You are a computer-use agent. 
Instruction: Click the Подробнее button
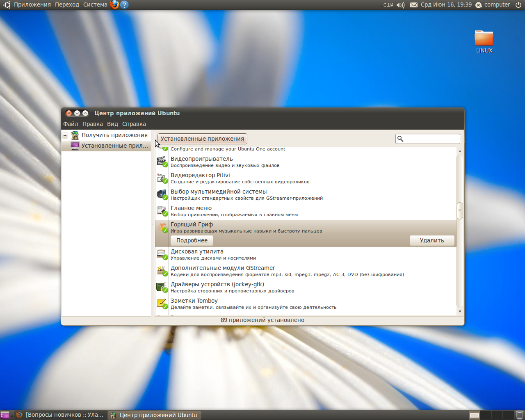pos(192,240)
